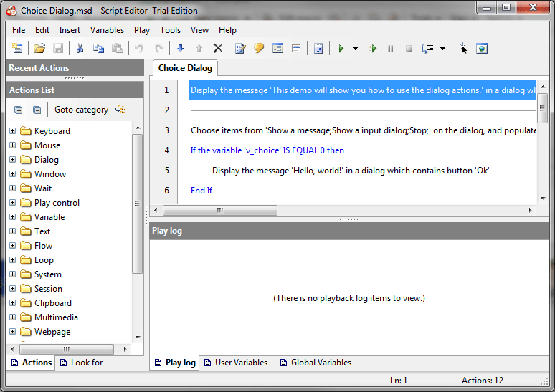
Task: Add a comment with speech bubble icon
Action: (x=259, y=48)
